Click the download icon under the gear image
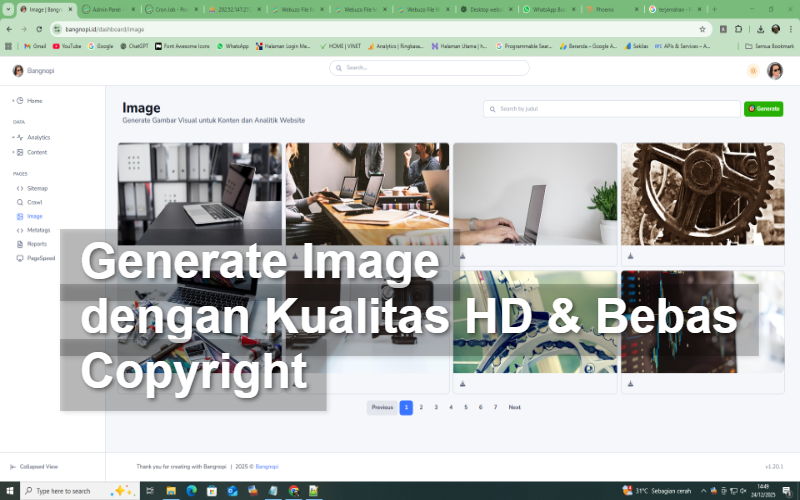The height and width of the screenshot is (500, 800). (631, 256)
